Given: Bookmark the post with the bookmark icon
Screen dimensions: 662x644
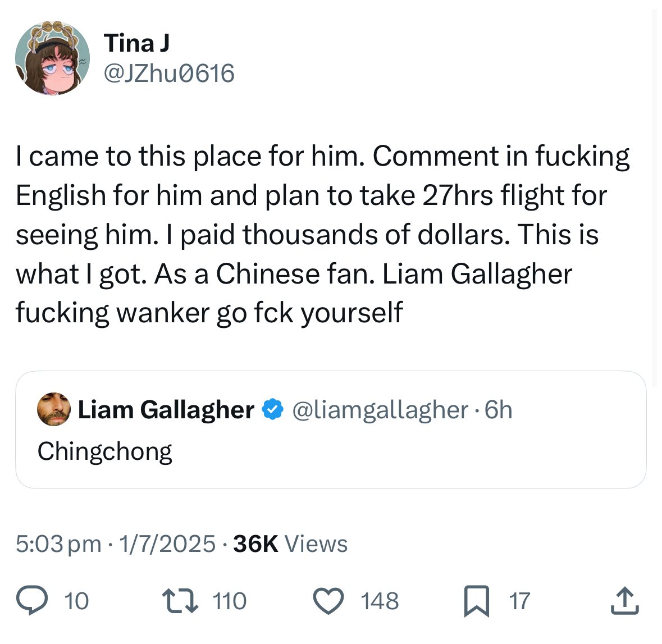Looking at the screenshot, I should tap(477, 601).
